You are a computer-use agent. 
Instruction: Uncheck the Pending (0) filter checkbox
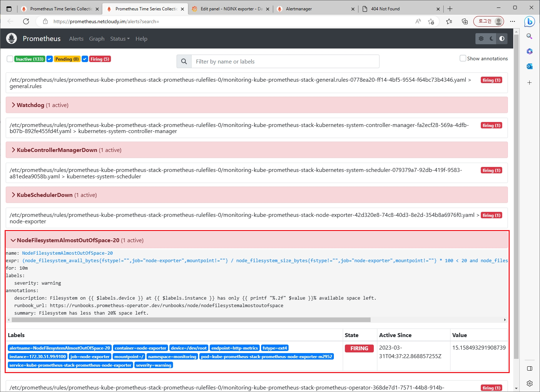pyautogui.click(x=50, y=59)
